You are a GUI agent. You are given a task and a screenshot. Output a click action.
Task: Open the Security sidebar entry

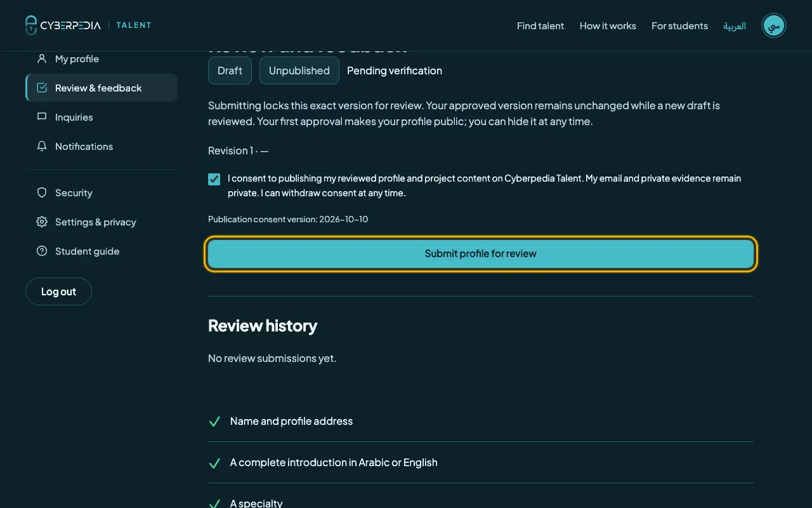coord(101,192)
